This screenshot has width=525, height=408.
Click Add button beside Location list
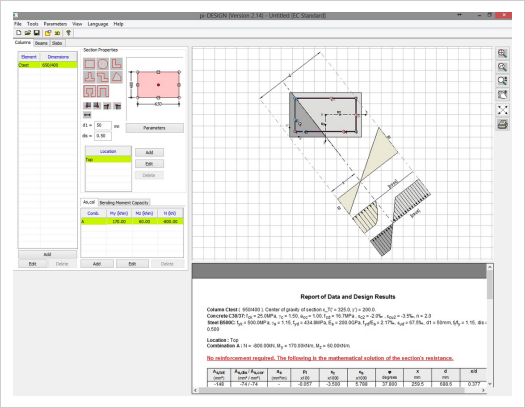pyautogui.click(x=149, y=153)
